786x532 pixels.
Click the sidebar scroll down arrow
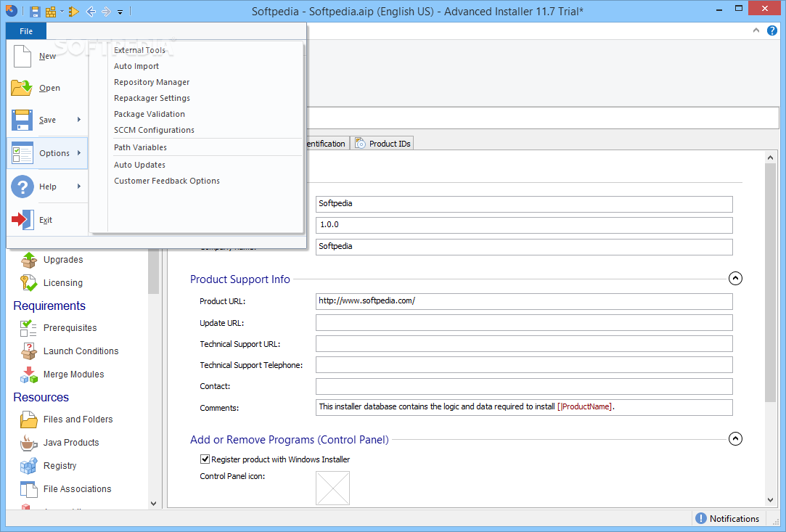[153, 504]
